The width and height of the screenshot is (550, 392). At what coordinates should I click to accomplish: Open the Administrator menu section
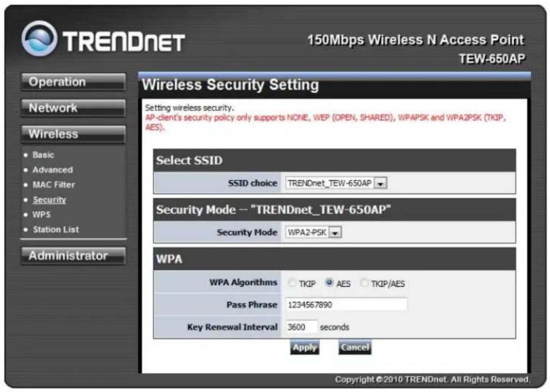[x=73, y=256]
